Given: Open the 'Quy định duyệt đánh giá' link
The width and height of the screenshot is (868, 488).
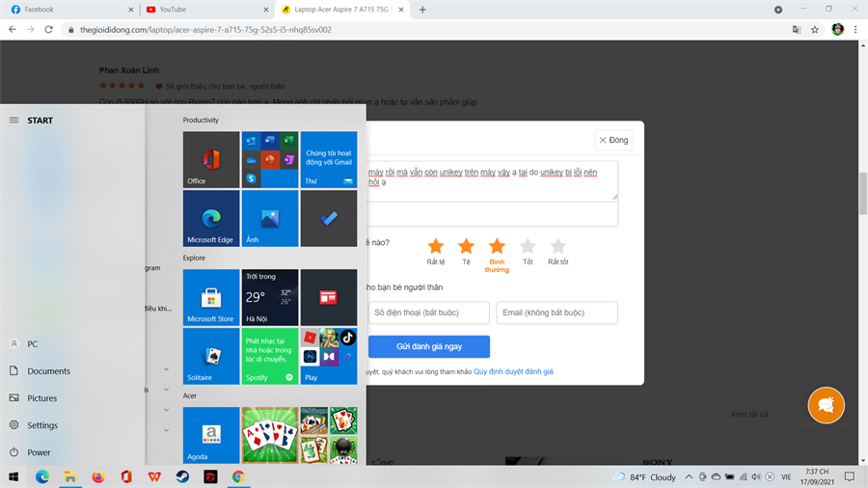Looking at the screenshot, I should (513, 371).
